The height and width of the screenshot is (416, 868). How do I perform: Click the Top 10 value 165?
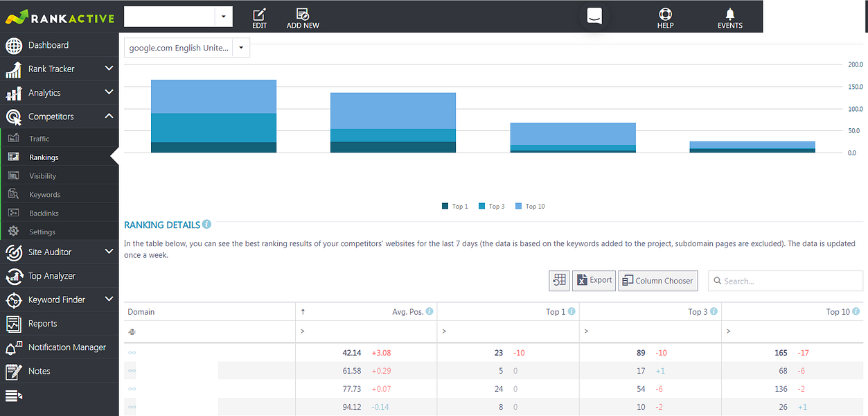click(x=781, y=353)
